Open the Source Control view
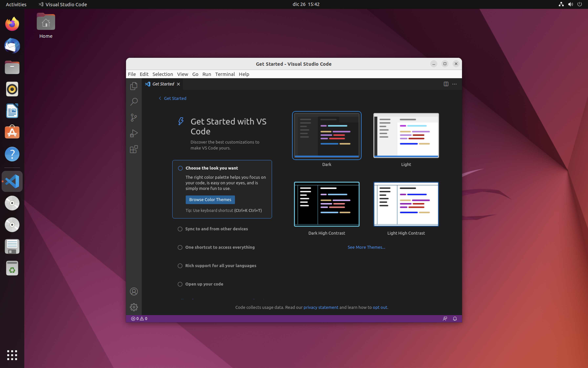The height and width of the screenshot is (368, 588). pyautogui.click(x=134, y=118)
